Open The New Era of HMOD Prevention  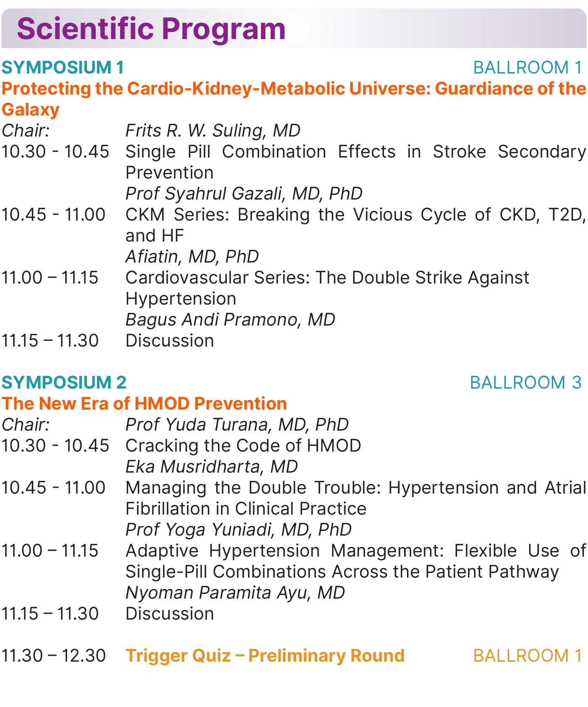click(x=144, y=404)
